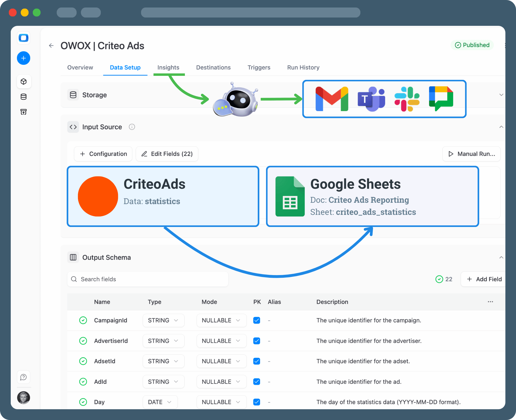The width and height of the screenshot is (516, 420).
Task: Open the help chat icon in sidebar
Action: (24, 377)
